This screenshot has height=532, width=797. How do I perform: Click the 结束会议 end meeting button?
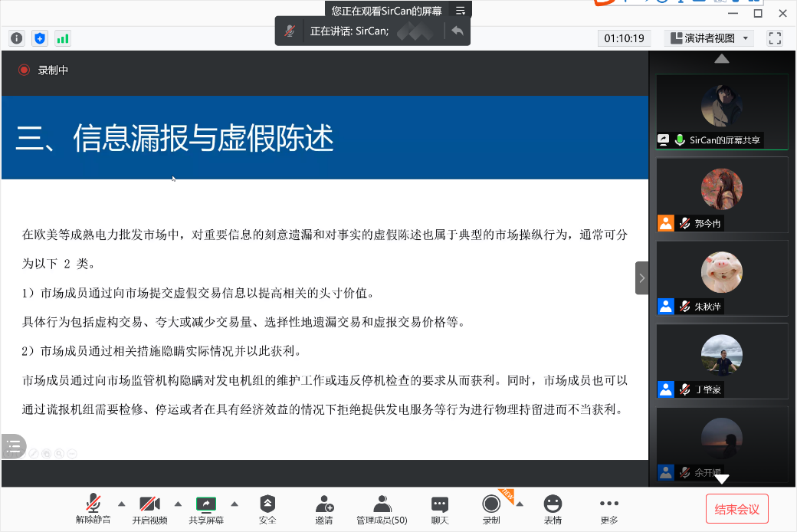pyautogui.click(x=736, y=508)
